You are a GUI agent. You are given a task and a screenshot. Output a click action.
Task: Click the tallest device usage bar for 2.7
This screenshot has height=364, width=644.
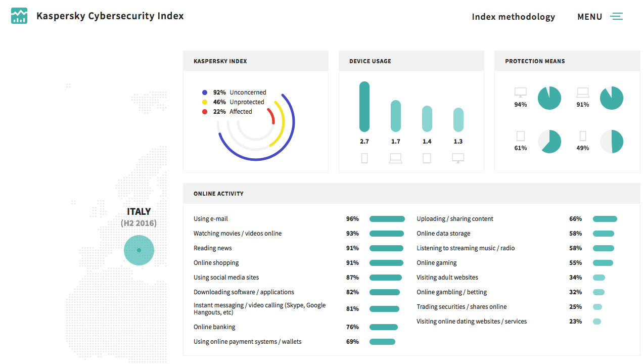pyautogui.click(x=364, y=107)
